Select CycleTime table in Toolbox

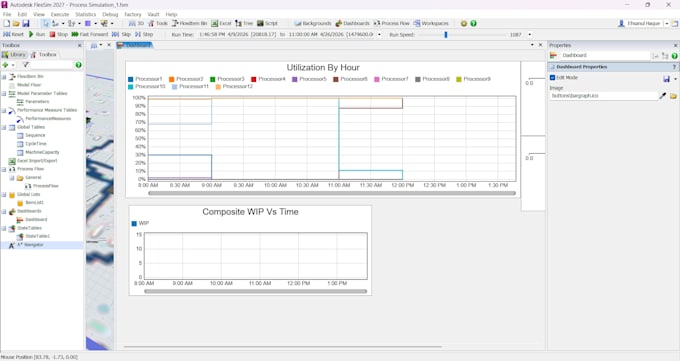pos(36,144)
